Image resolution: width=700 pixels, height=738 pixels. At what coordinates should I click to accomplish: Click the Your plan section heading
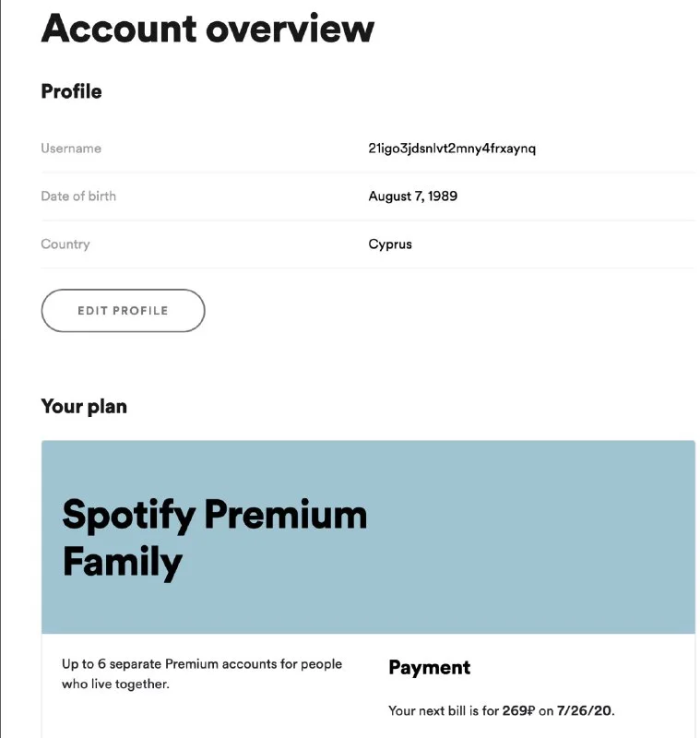pos(84,407)
